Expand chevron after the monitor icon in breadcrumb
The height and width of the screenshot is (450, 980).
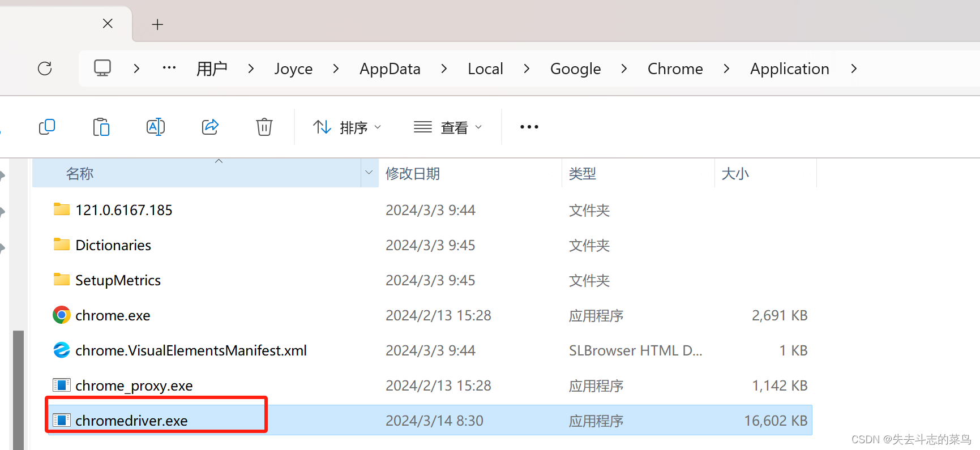(x=136, y=68)
